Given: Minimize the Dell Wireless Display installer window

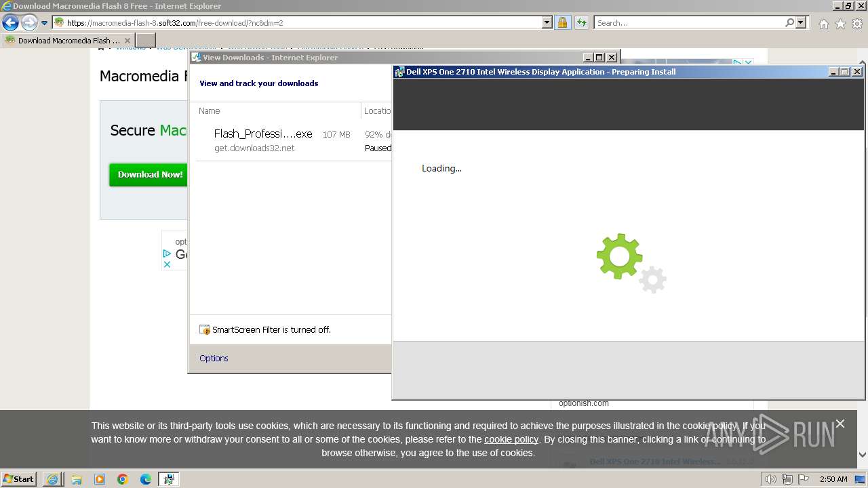Looking at the screenshot, I should pyautogui.click(x=833, y=72).
